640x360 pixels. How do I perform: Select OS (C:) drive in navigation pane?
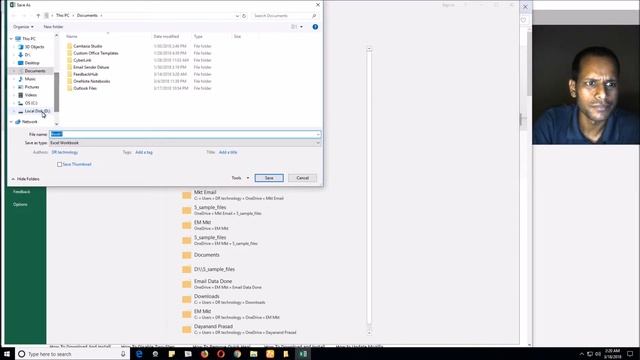(31, 103)
